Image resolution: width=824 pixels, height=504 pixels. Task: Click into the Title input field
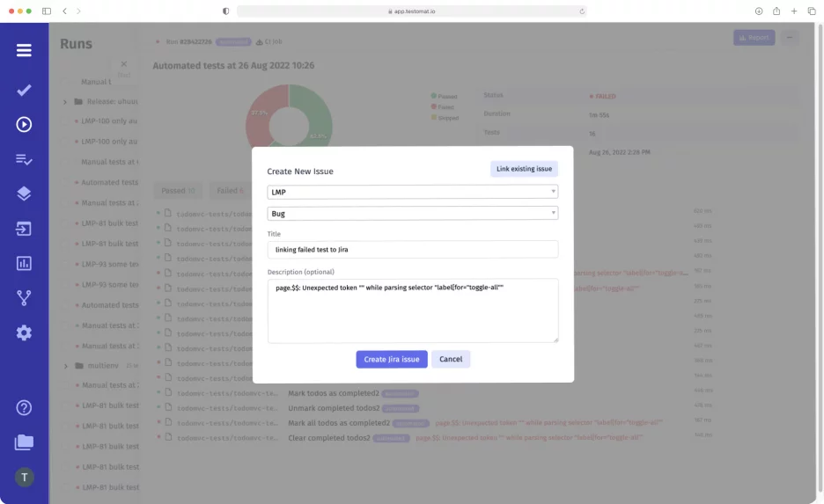point(412,250)
